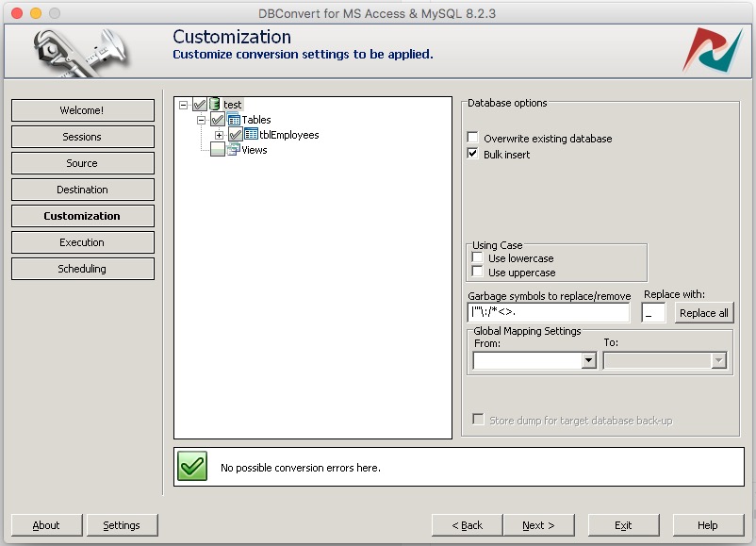Collapse the Tables tree node

pyautogui.click(x=201, y=120)
